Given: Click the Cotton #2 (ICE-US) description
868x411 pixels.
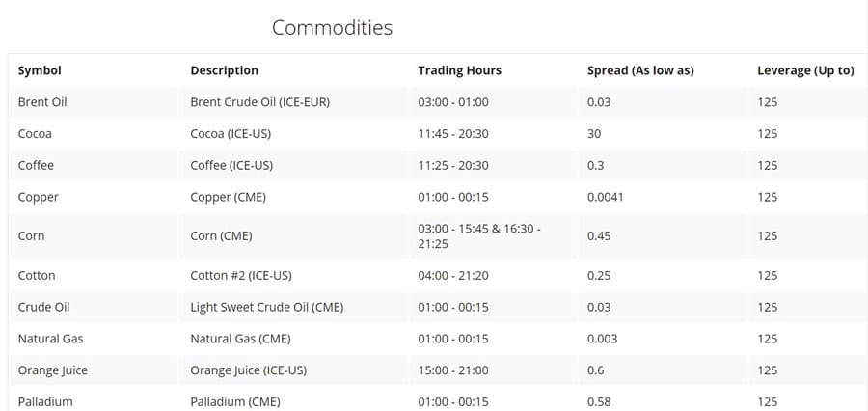Looking at the screenshot, I should [x=241, y=275].
